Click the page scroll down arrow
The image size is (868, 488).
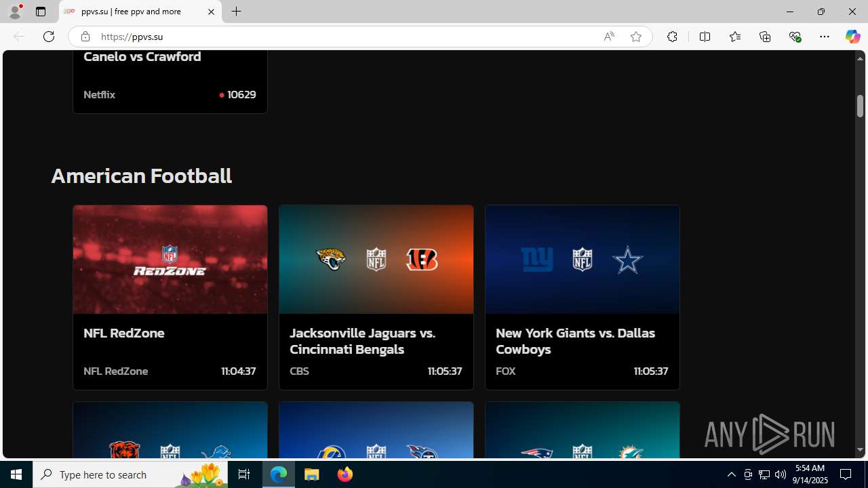860,450
